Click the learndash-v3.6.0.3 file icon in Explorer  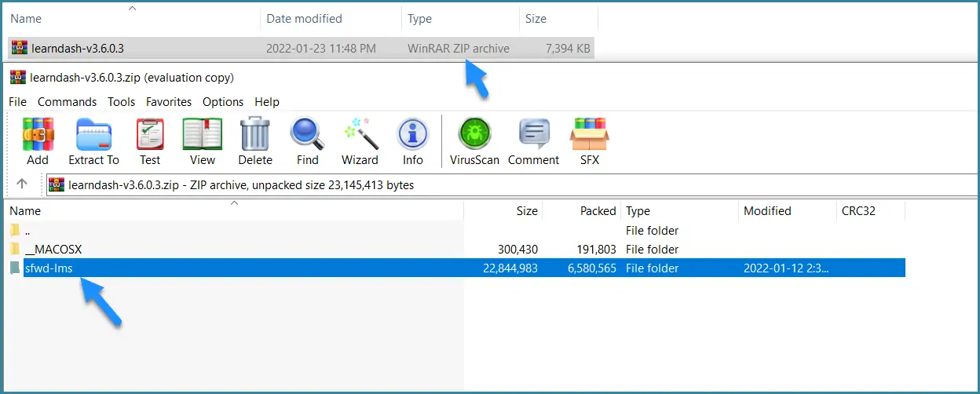pos(20,48)
